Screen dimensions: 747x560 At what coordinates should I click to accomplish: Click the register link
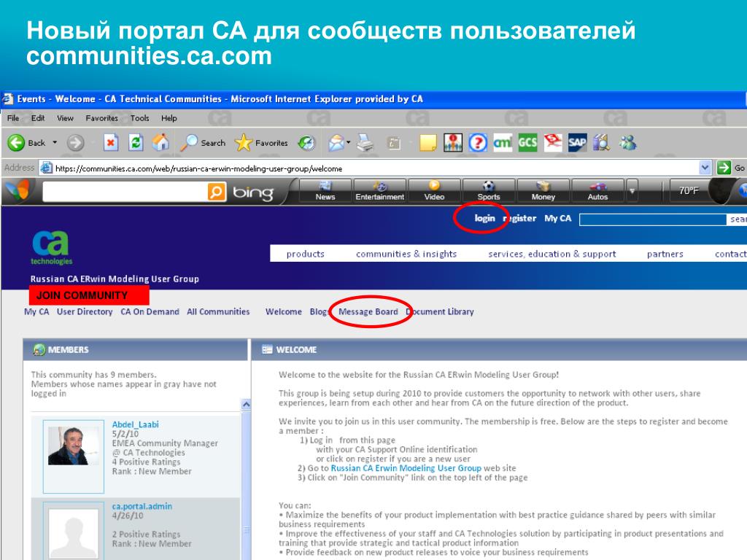point(519,218)
